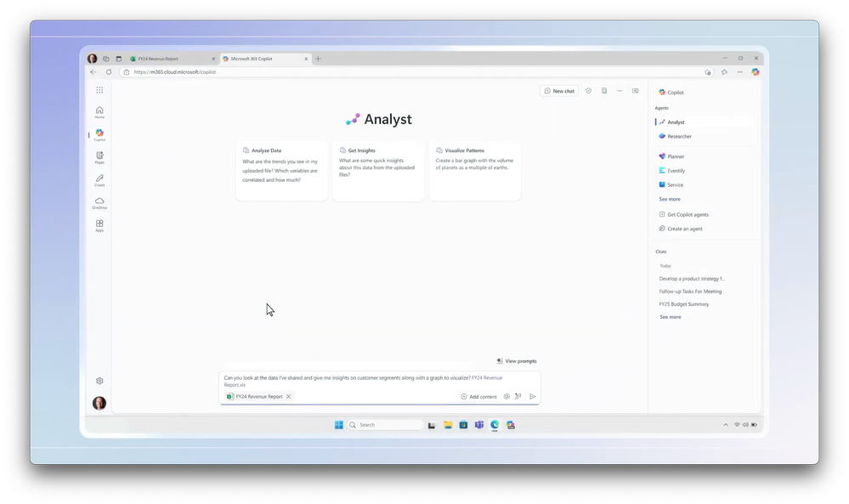The height and width of the screenshot is (504, 849).
Task: Open the workspaces icon in title bar
Action: click(x=106, y=59)
